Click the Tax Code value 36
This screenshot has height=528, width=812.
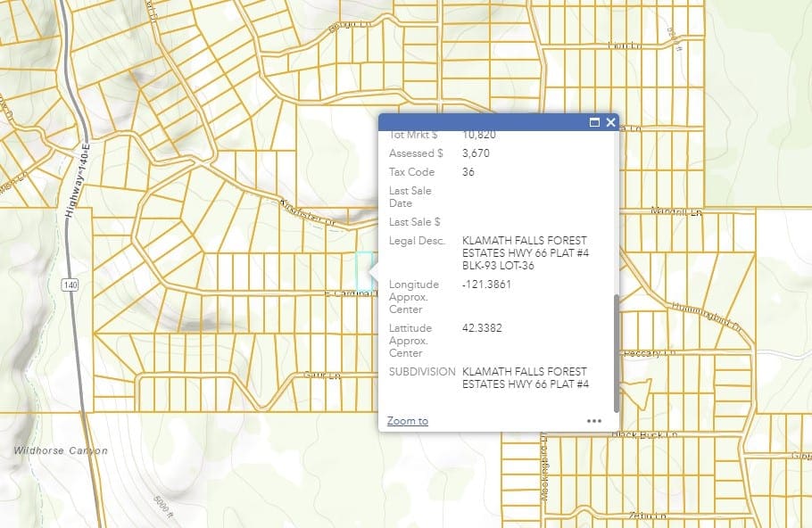tap(468, 172)
